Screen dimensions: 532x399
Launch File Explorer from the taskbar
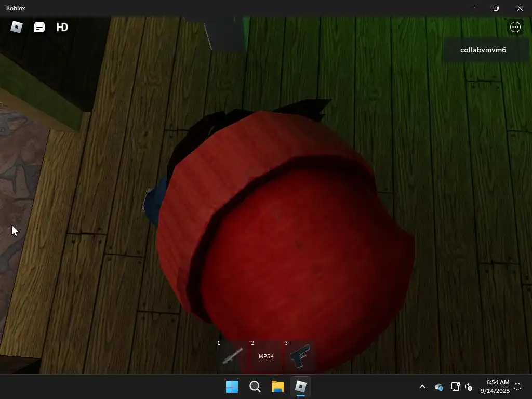pyautogui.click(x=277, y=387)
